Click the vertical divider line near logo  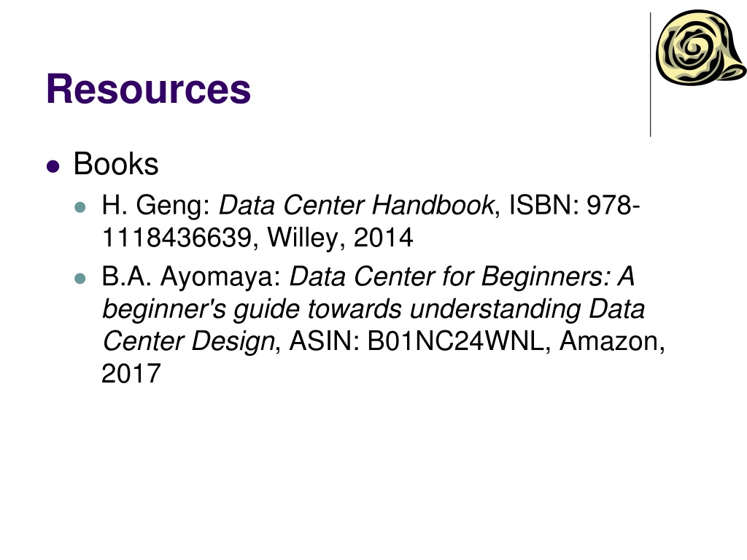[650, 74]
